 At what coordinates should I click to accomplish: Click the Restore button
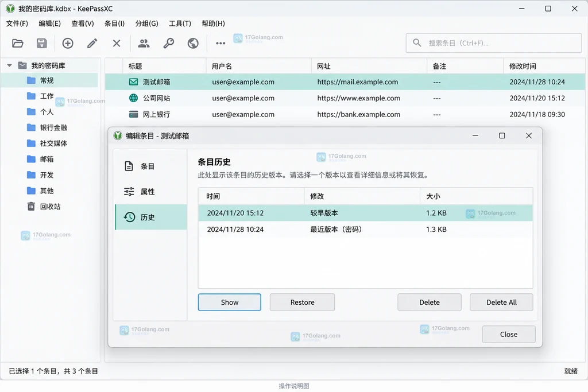302,302
